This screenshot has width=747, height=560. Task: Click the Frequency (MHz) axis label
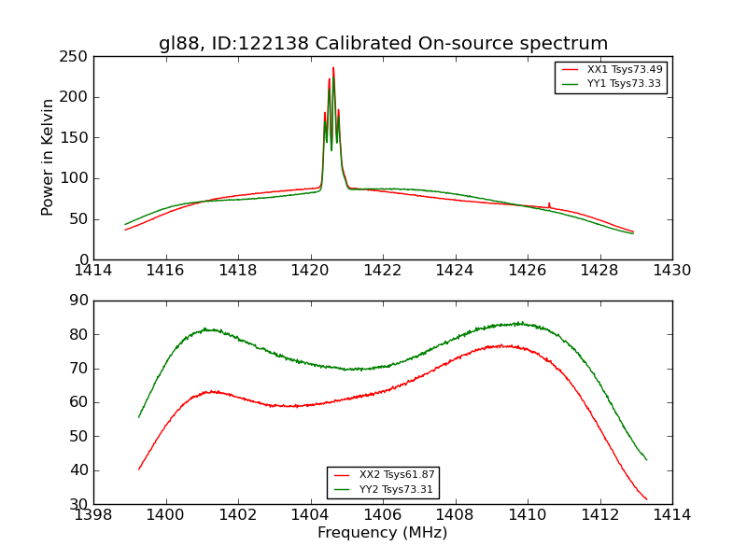point(383,532)
